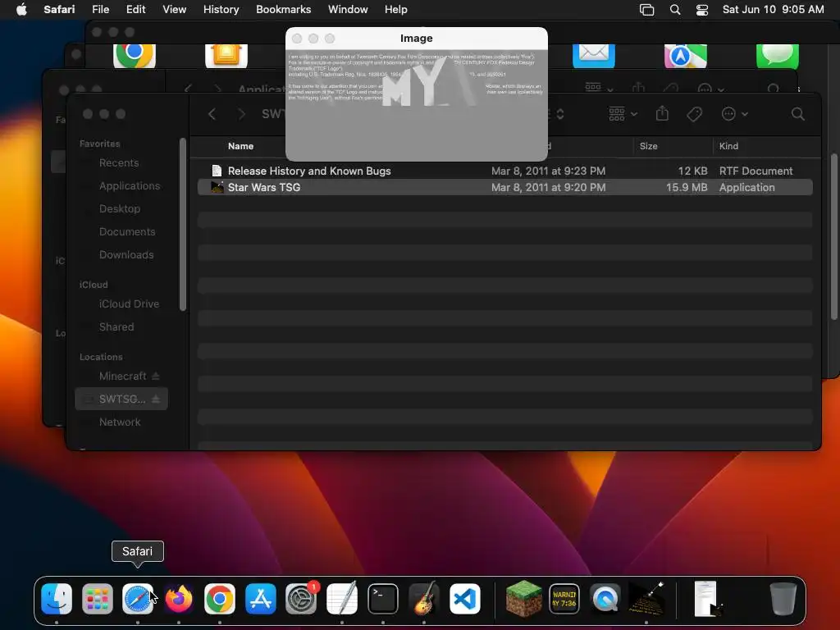Click the view switcher arrows in Finder toolbar

[559, 113]
